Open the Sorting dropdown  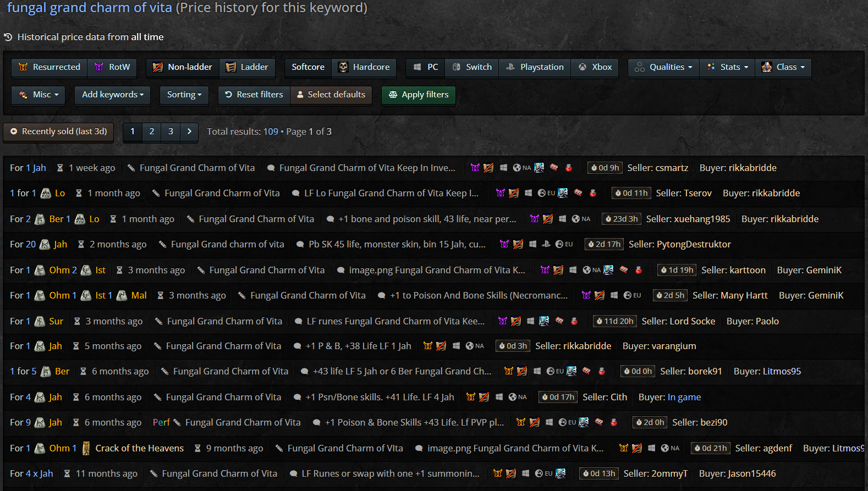[184, 95]
